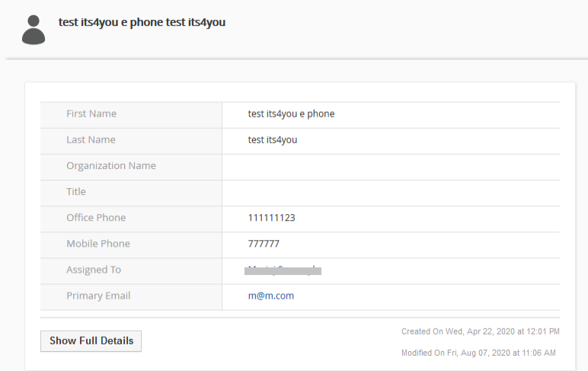This screenshot has width=588, height=371.
Task: Open the redacted Assigned To user link
Action: tap(283, 270)
